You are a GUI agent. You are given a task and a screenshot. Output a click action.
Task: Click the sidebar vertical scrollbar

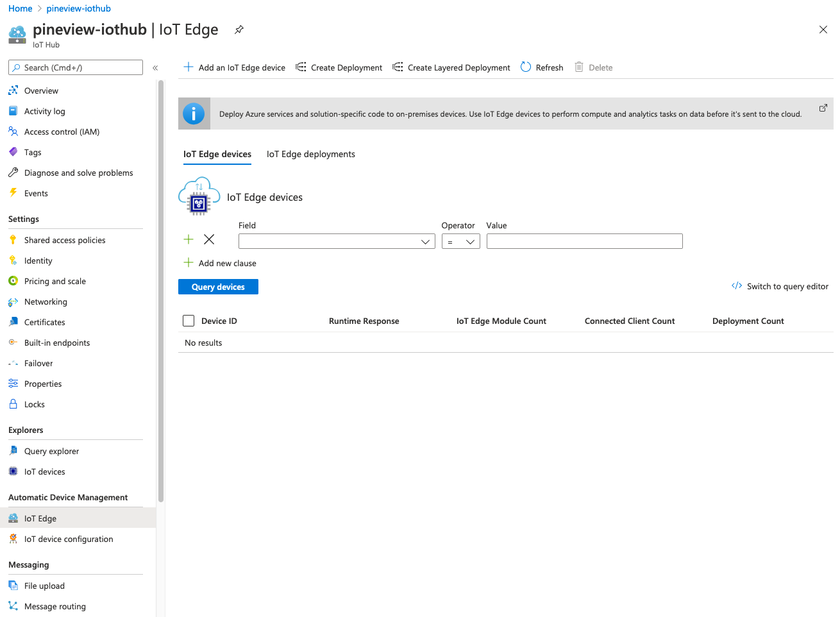click(161, 289)
